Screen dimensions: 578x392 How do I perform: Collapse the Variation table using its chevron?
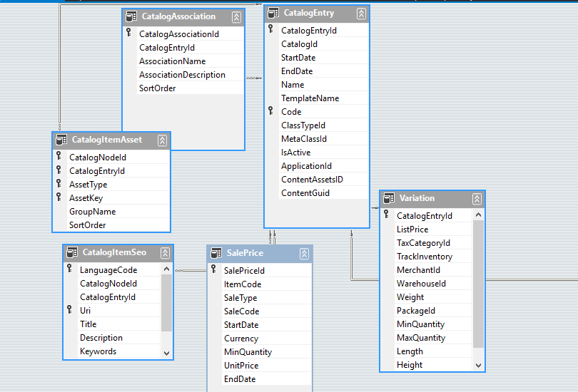[x=477, y=198]
